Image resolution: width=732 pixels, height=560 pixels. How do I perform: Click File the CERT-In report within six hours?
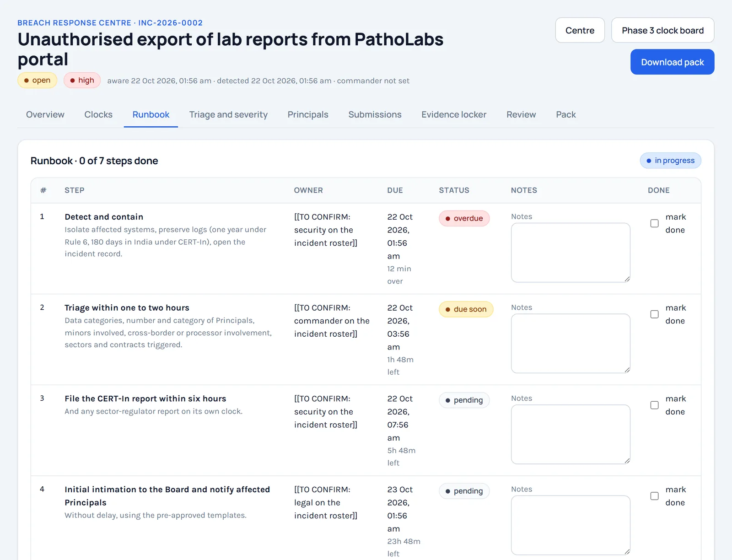145,398
